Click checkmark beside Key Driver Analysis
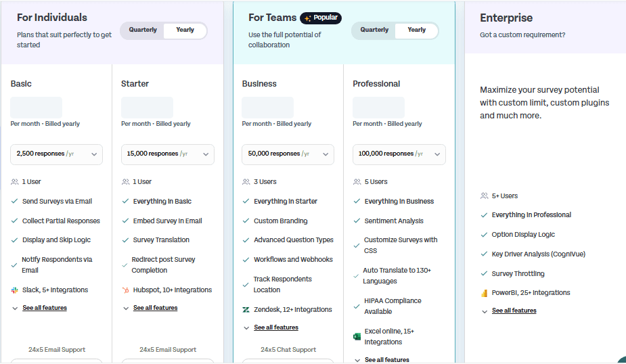Image resolution: width=626 pixels, height=364 pixels. tap(485, 254)
